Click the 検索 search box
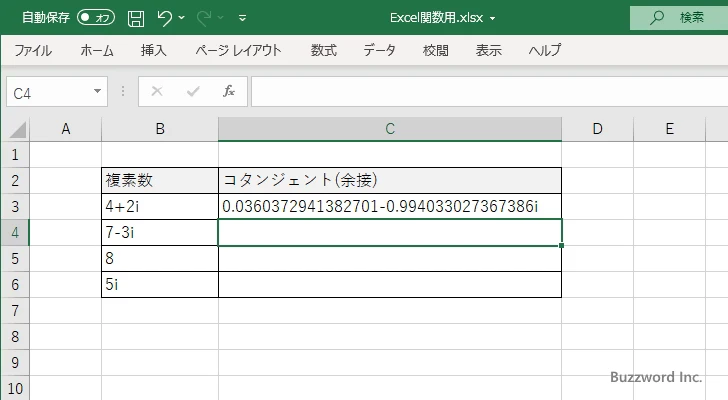Screen dimensions: 728x400 [679, 18]
